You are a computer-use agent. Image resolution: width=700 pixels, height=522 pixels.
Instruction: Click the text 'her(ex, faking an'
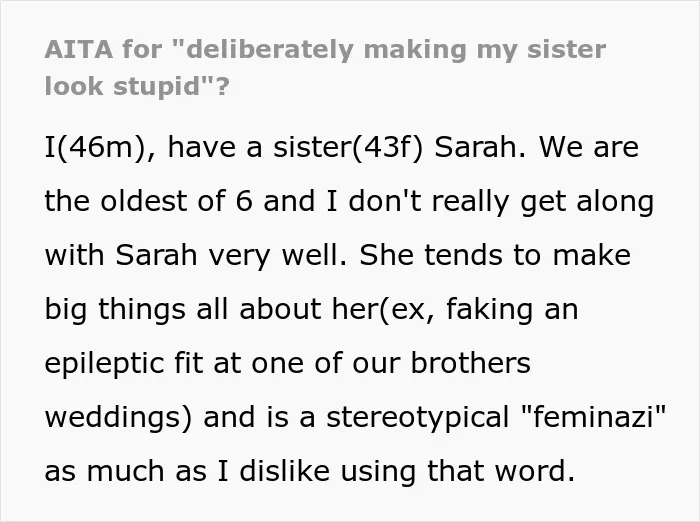pos(455,309)
